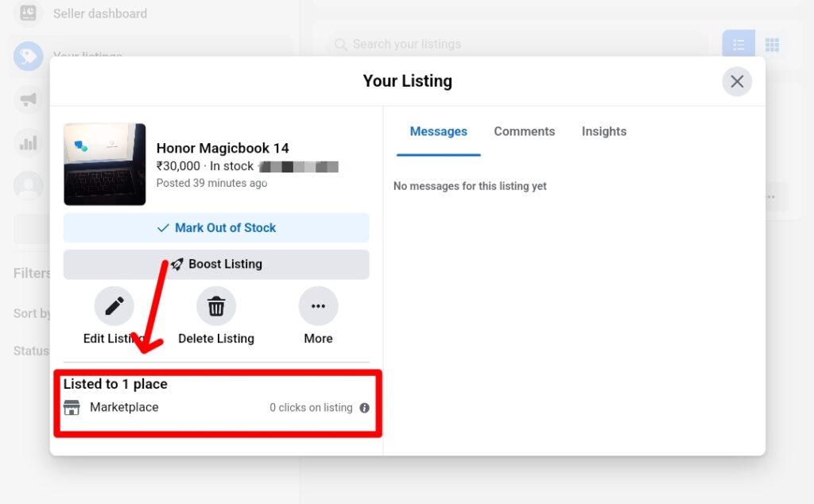Screen dimensions: 814x504
Task: Click the pencil Edit Listing icon
Action: [114, 306]
